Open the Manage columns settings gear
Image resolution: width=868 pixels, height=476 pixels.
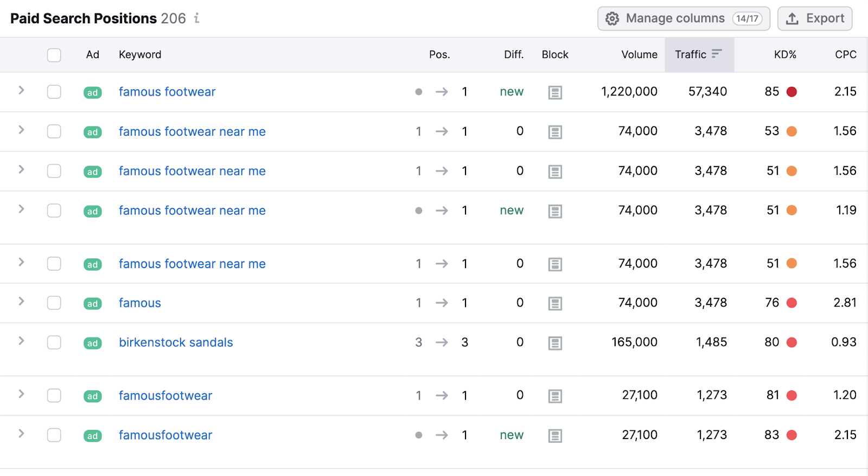tap(612, 18)
